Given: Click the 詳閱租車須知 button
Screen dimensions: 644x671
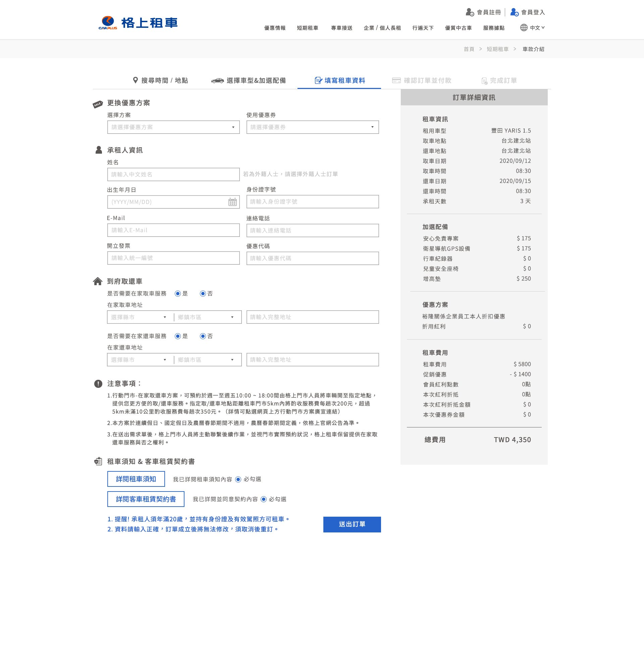Looking at the screenshot, I should [136, 479].
